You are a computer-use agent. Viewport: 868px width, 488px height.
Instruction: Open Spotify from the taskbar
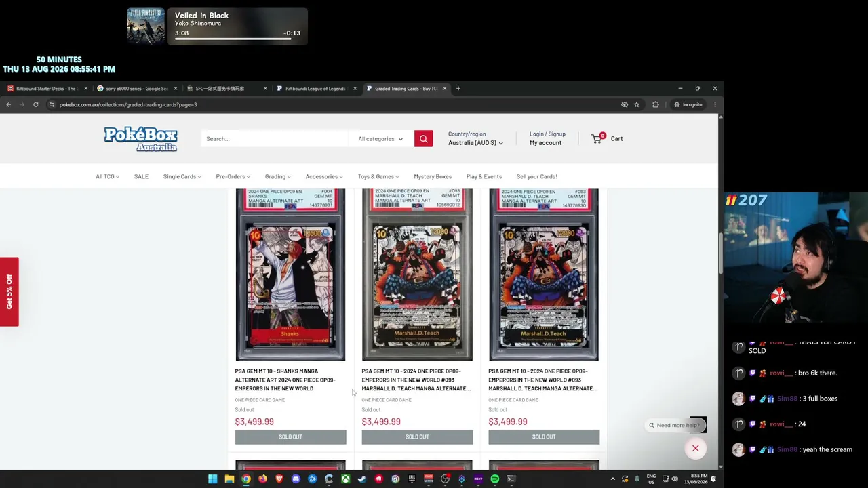click(x=494, y=479)
